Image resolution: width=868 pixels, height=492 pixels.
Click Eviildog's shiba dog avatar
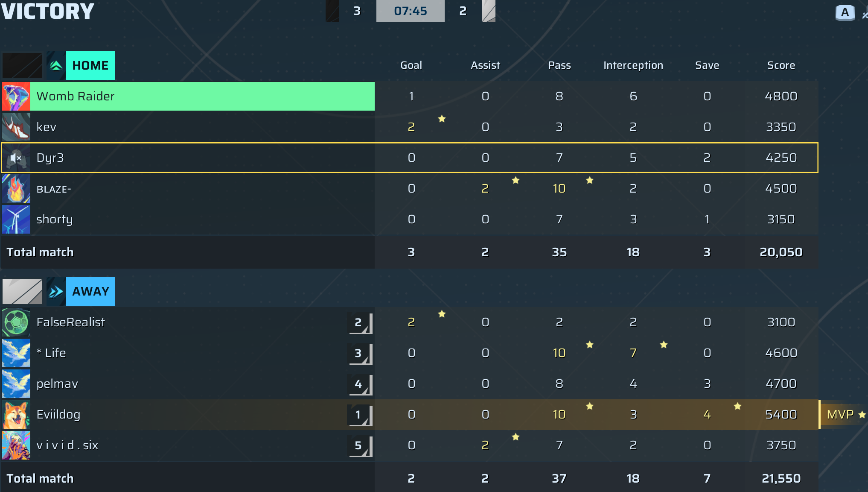click(x=16, y=415)
